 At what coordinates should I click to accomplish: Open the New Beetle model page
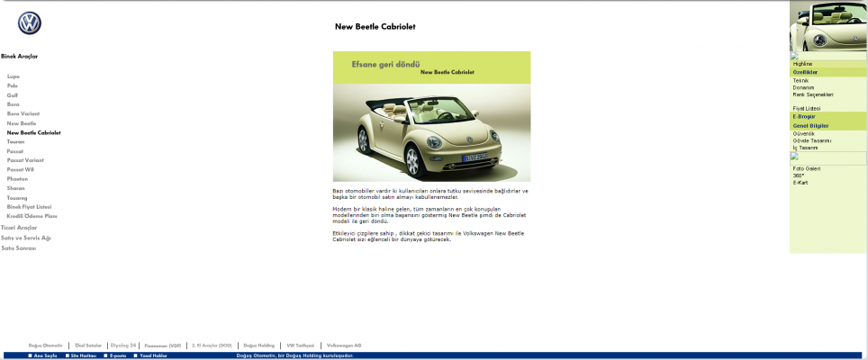point(22,123)
